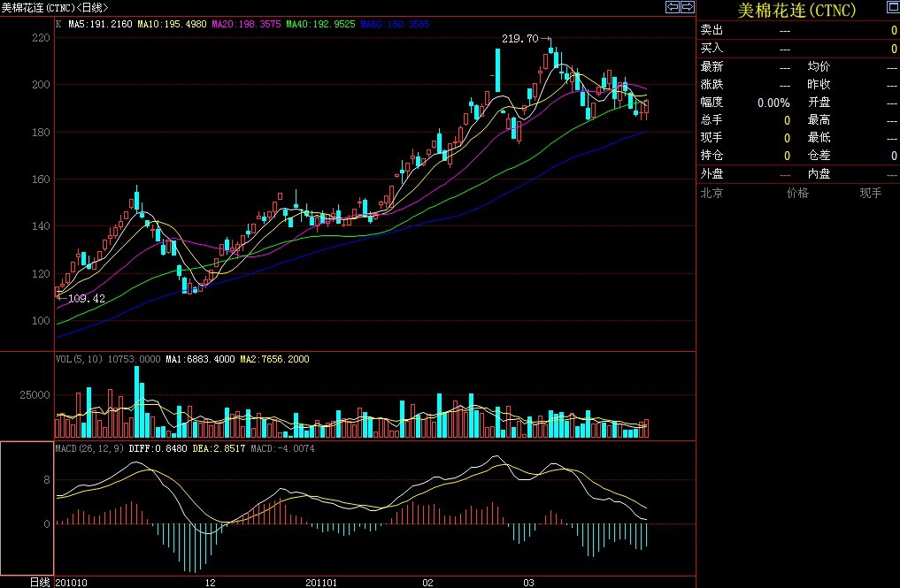This screenshot has height=588, width=900.
Task: Select the magenta MA20 indicator label
Action: coord(247,24)
